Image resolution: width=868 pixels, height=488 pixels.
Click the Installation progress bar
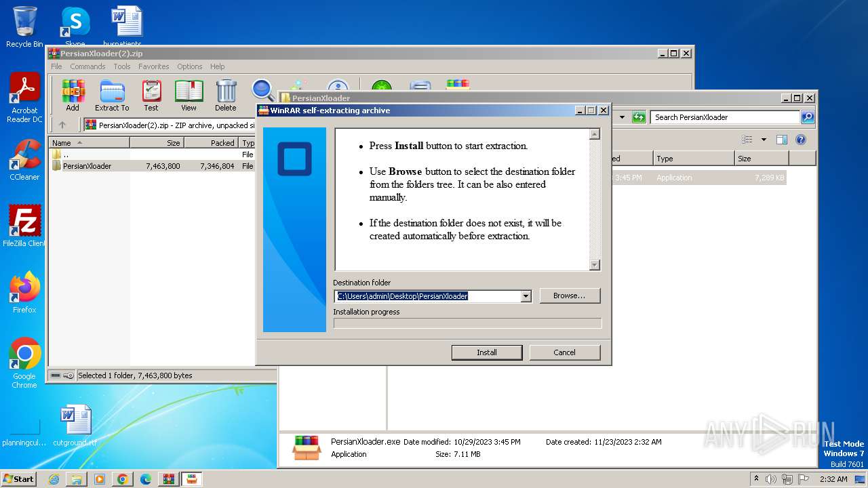[467, 323]
